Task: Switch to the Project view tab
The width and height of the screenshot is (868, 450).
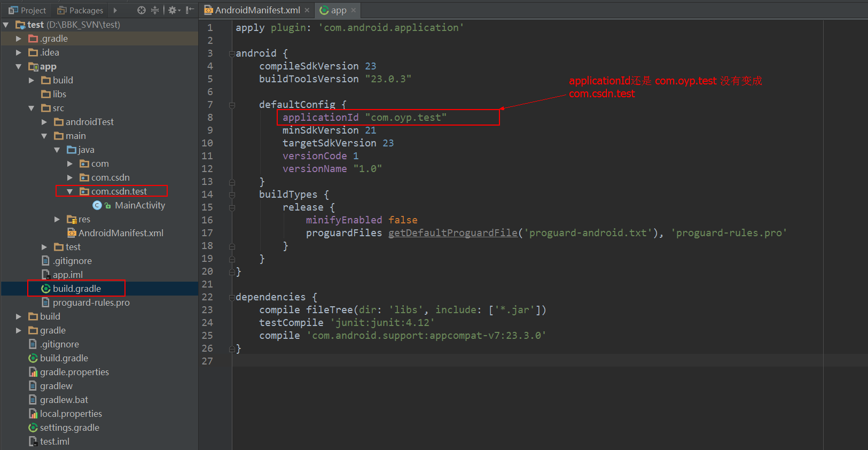Action: [x=27, y=10]
